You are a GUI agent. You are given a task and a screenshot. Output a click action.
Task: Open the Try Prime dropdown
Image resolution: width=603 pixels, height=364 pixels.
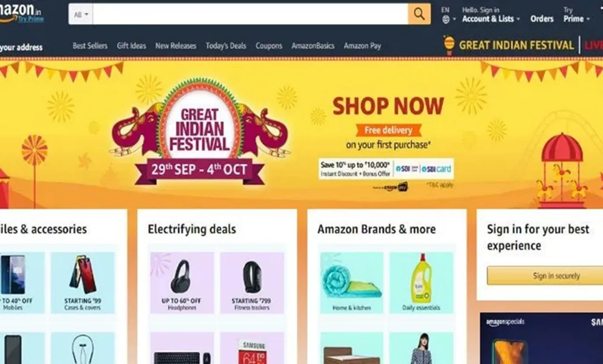click(x=576, y=15)
